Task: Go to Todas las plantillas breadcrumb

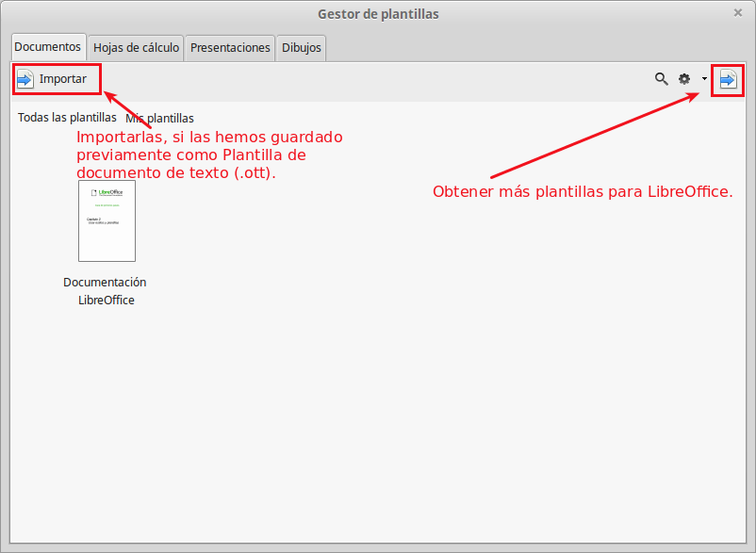Action: (x=67, y=118)
